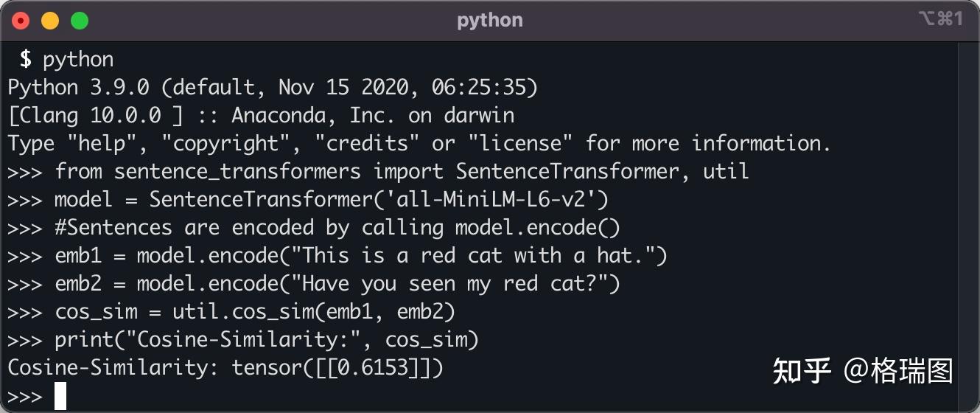This screenshot has height=413, width=980.
Task: Click the ⌥⌘1 window shortcut indicator
Action: coord(940,19)
